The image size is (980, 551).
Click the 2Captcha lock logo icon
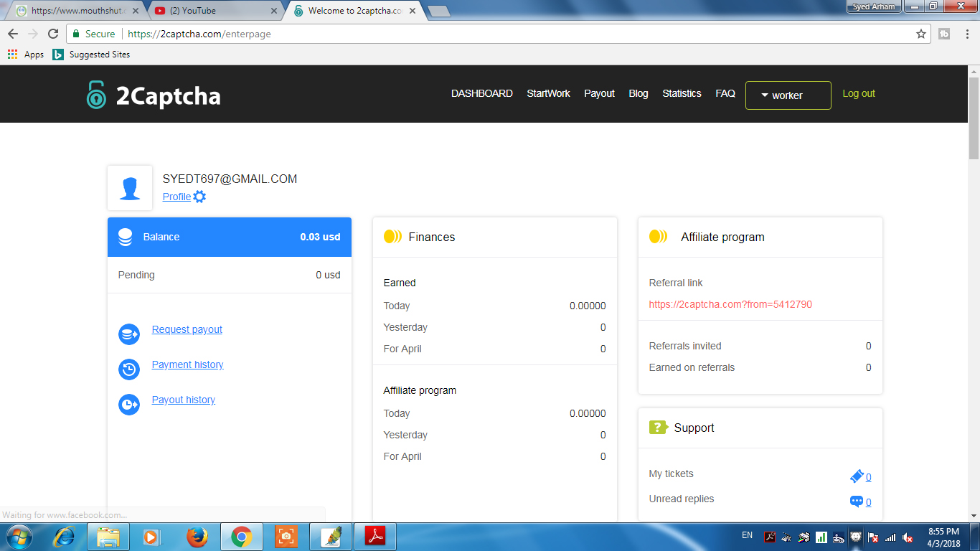[96, 95]
